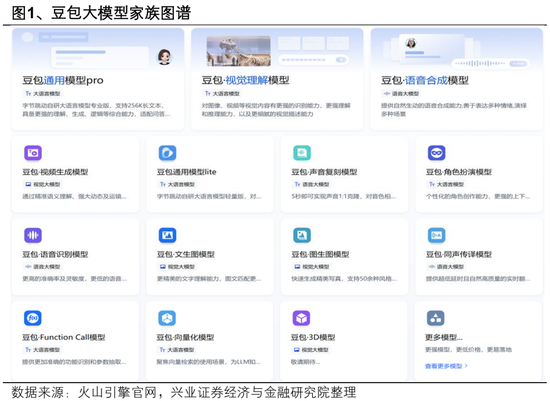Viewport: 550px width, 401px height.
Task: Select the 豆包·声音复刻模型 title
Action: coord(324,172)
